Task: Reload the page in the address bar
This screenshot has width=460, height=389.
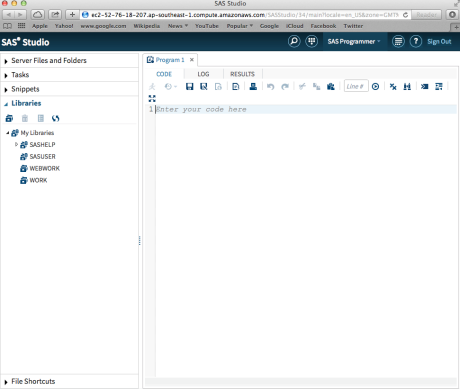Action: 405,15
